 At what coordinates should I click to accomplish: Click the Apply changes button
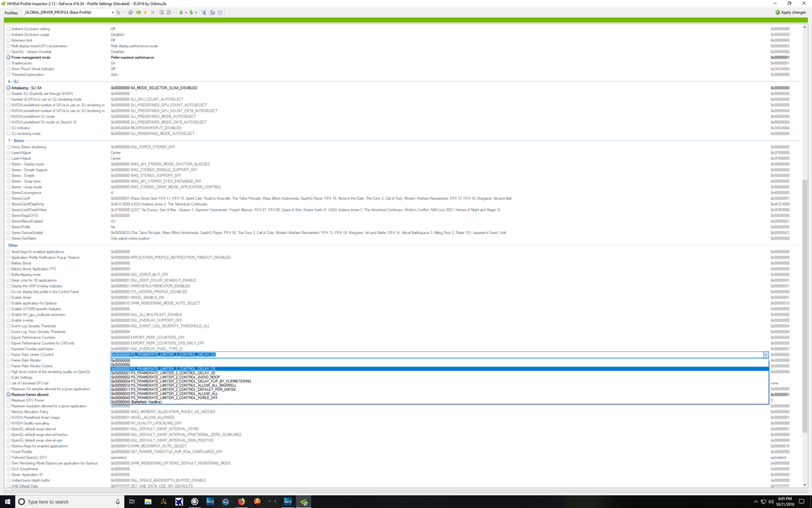point(791,12)
